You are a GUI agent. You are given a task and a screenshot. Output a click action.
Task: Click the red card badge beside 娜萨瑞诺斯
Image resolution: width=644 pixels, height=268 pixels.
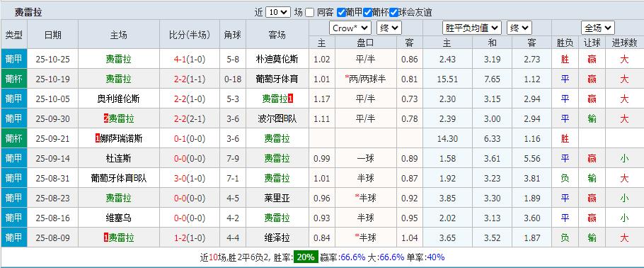pyautogui.click(x=98, y=138)
